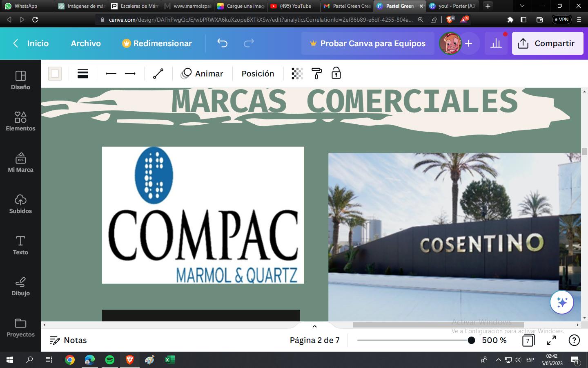
Task: Go back to Inicio home
Action: tap(31, 43)
